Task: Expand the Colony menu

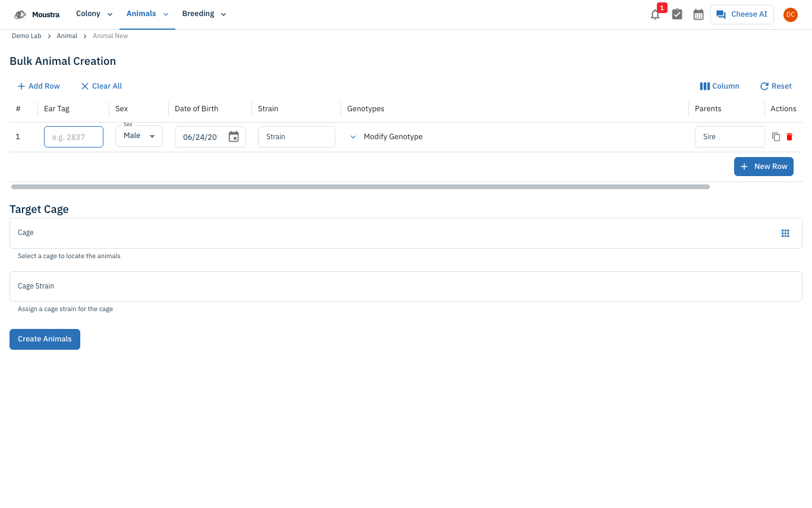Action: click(x=94, y=14)
